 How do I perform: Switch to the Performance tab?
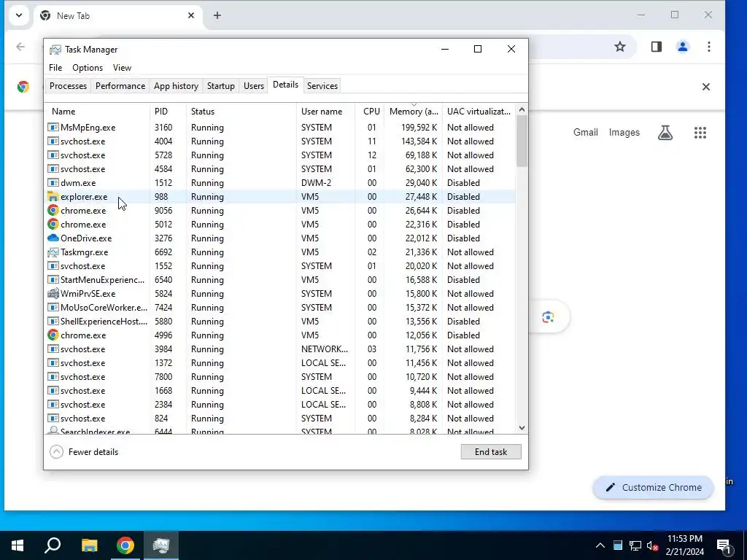pyautogui.click(x=120, y=86)
